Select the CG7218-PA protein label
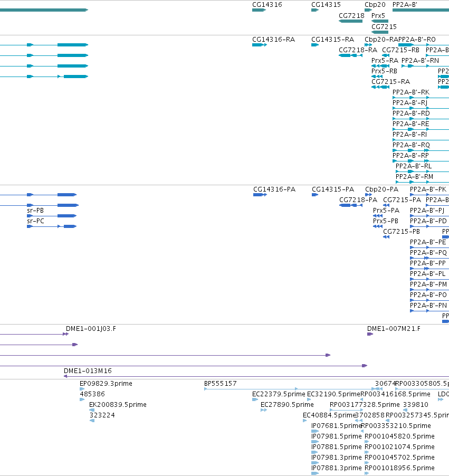 358,200
